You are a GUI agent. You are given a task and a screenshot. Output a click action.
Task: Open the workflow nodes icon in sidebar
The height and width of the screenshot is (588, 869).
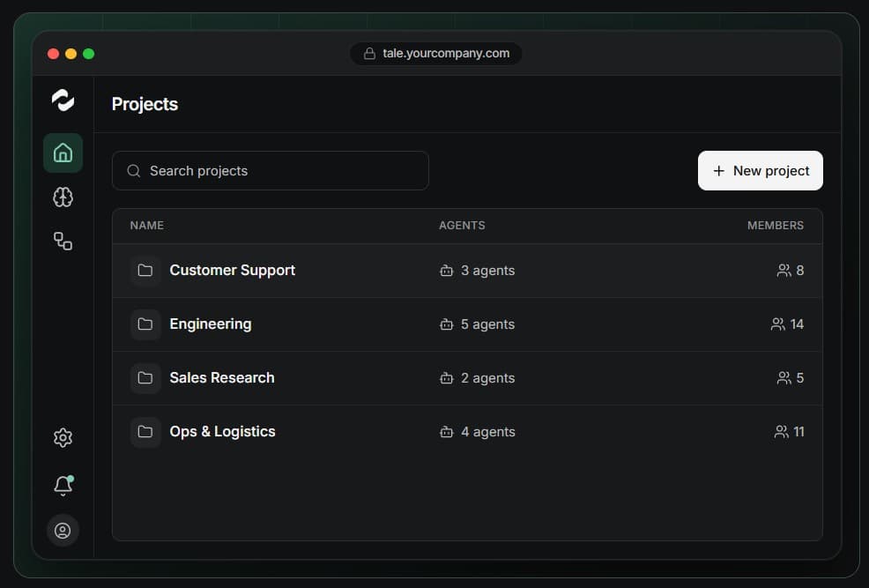point(63,241)
